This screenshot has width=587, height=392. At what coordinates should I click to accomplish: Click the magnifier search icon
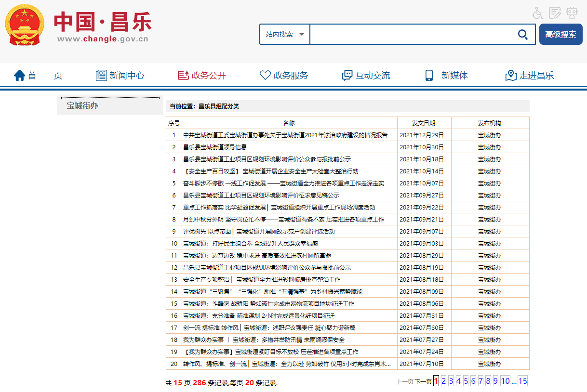pos(522,34)
